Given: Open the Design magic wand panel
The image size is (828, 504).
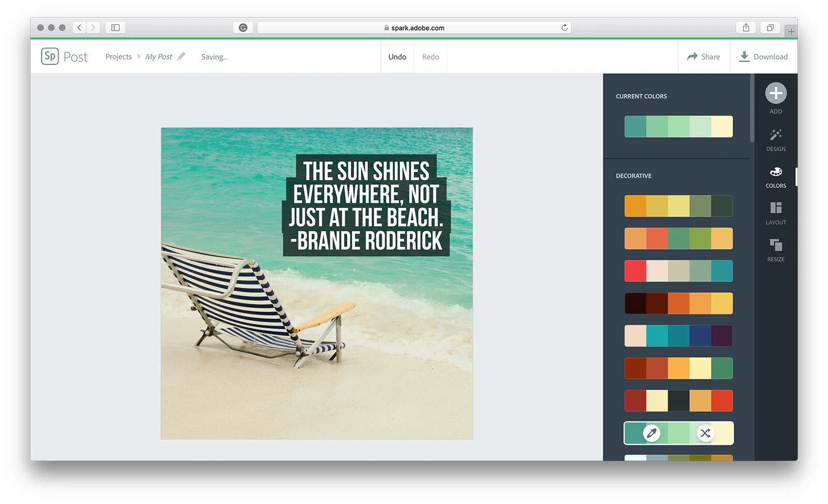Looking at the screenshot, I should [x=776, y=140].
